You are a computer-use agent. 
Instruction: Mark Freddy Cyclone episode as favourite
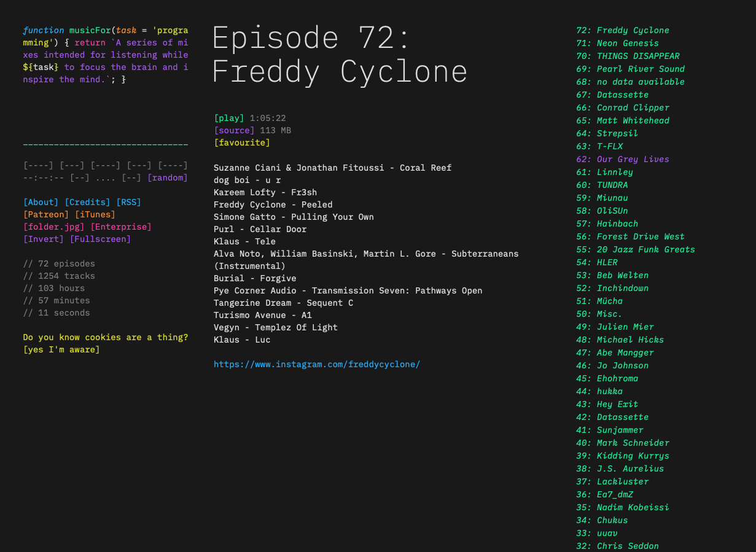pos(242,142)
